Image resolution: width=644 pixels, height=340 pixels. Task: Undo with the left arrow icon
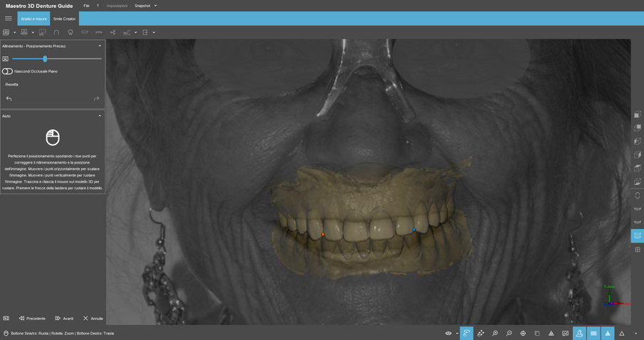[x=9, y=99]
